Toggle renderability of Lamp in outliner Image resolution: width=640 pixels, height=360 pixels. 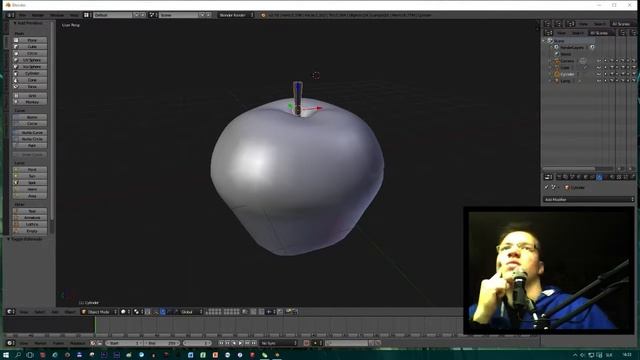click(612, 81)
